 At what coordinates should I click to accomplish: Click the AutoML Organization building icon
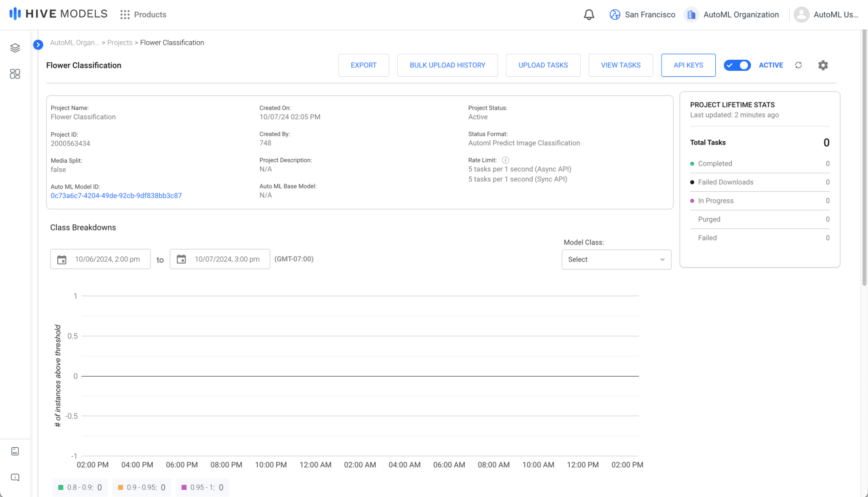pos(691,15)
